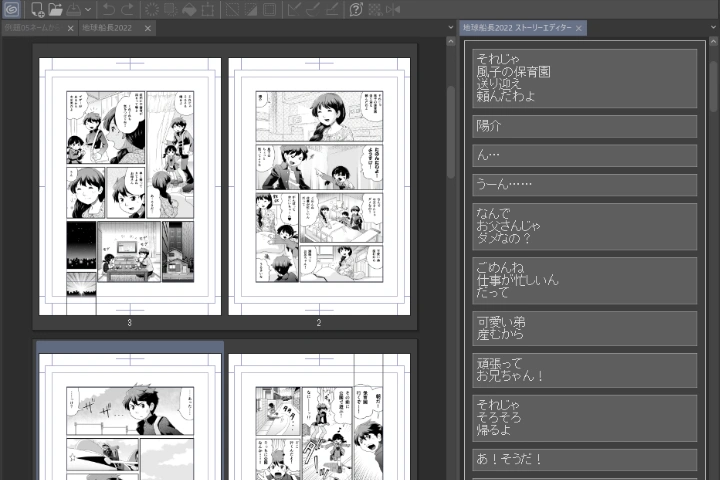
Task: Edit the text box starting with それじゃ 風子の保育園
Action: 585,79
